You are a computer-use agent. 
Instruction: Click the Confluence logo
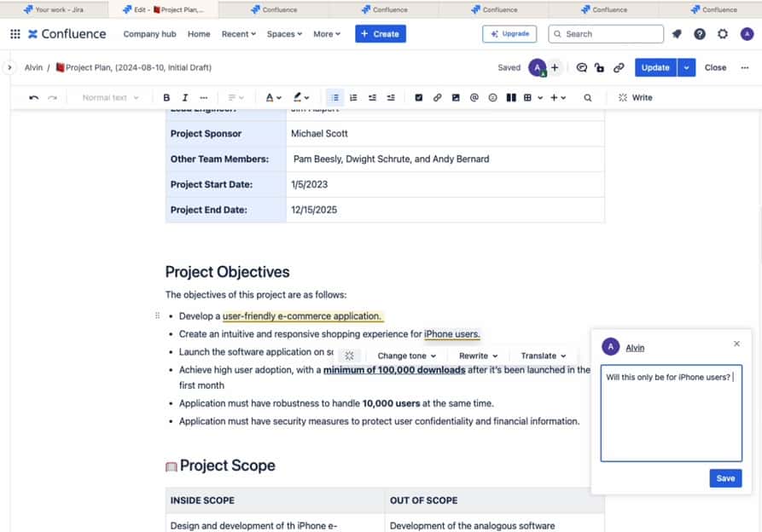click(x=67, y=34)
